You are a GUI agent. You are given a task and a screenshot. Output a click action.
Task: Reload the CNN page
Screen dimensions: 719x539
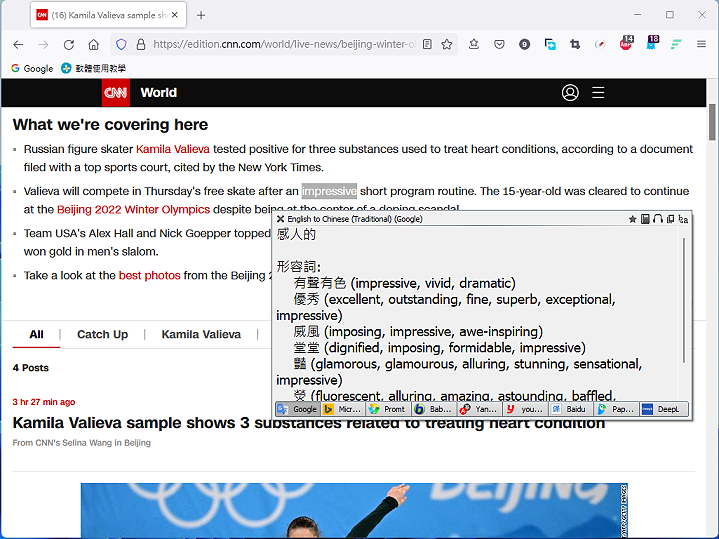(69, 44)
